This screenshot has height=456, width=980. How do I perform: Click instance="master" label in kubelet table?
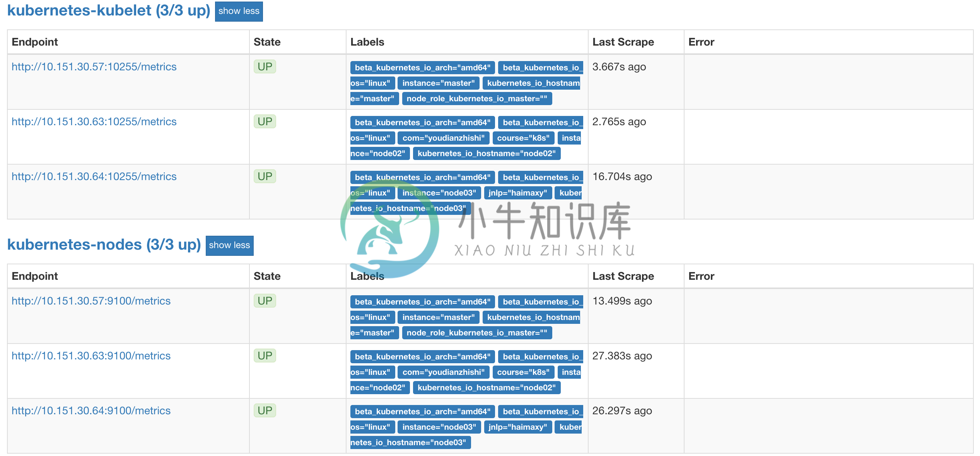tap(439, 83)
